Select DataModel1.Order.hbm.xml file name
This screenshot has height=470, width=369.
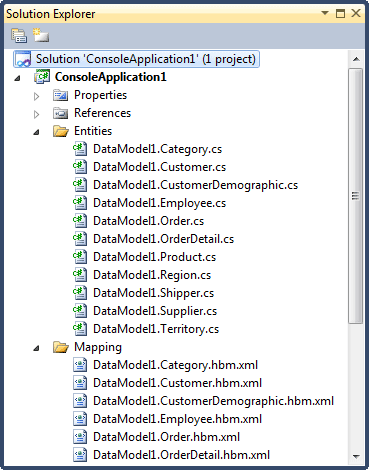point(166,437)
